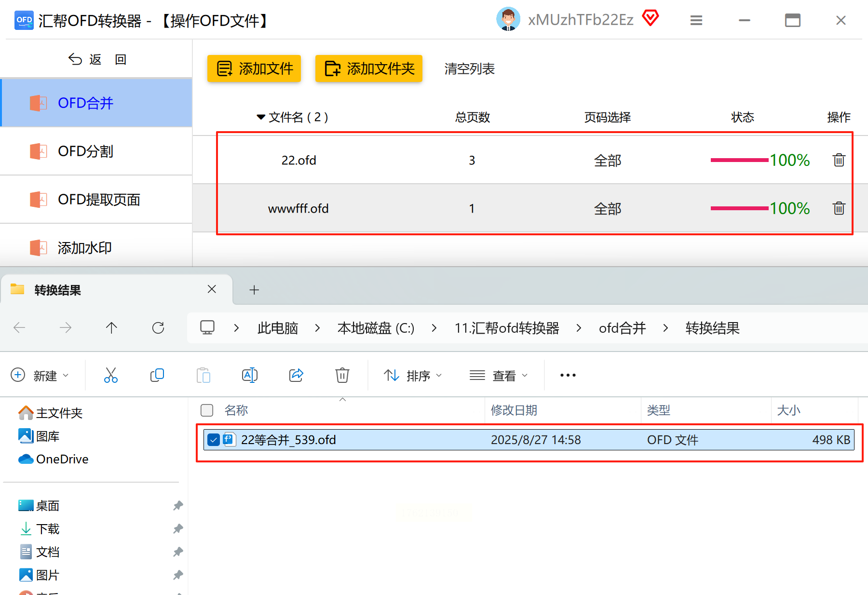The image size is (868, 595).
Task: Remove wwwfff.ofd with its trash icon
Action: (x=839, y=208)
